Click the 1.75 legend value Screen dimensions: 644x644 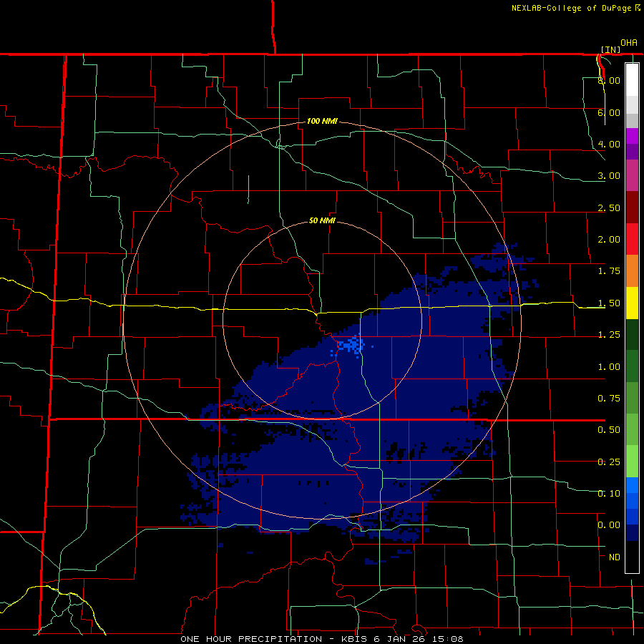(x=609, y=271)
